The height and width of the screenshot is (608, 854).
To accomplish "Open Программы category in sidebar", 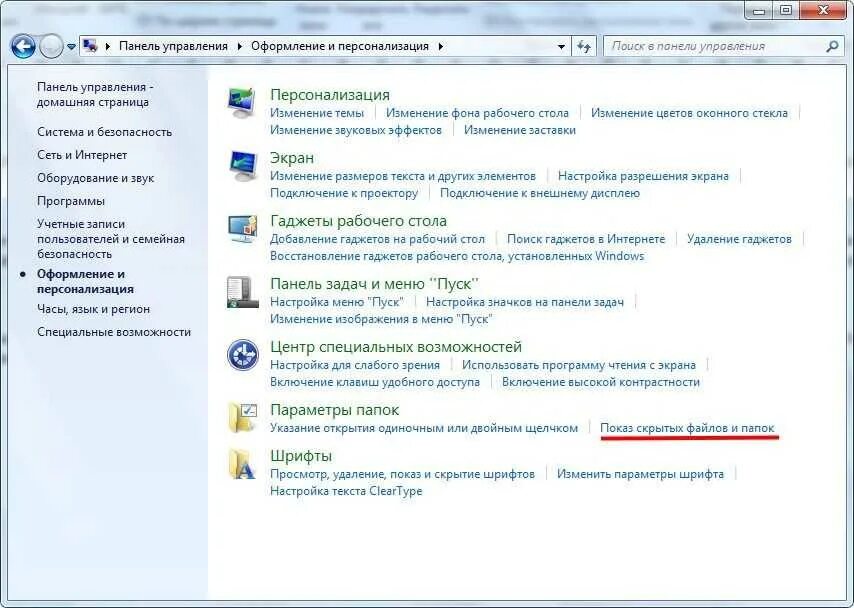I will 71,201.
